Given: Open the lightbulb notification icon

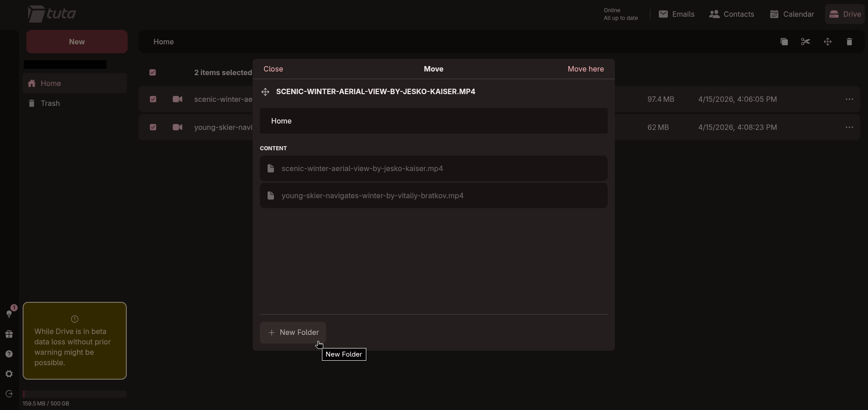Looking at the screenshot, I should pos(9,313).
